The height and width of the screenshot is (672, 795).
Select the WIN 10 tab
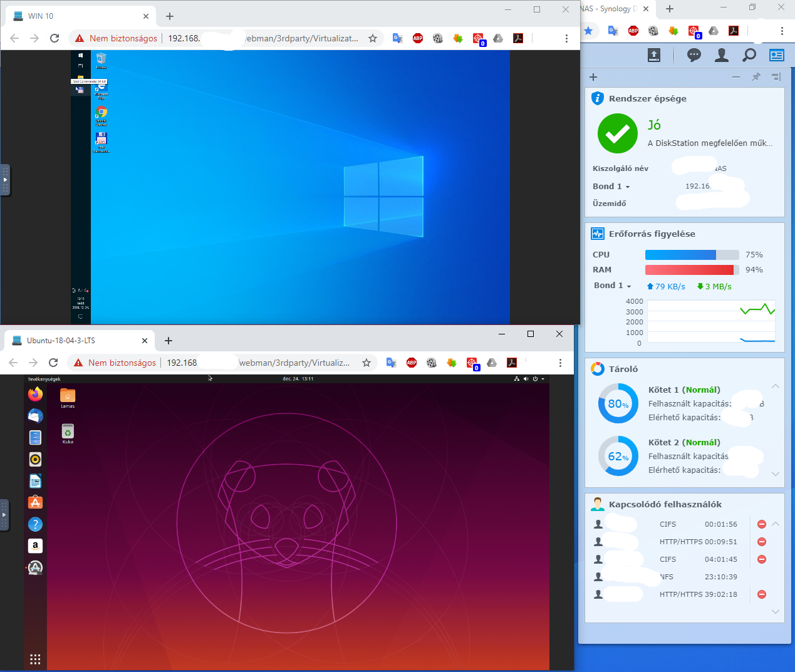coord(80,16)
